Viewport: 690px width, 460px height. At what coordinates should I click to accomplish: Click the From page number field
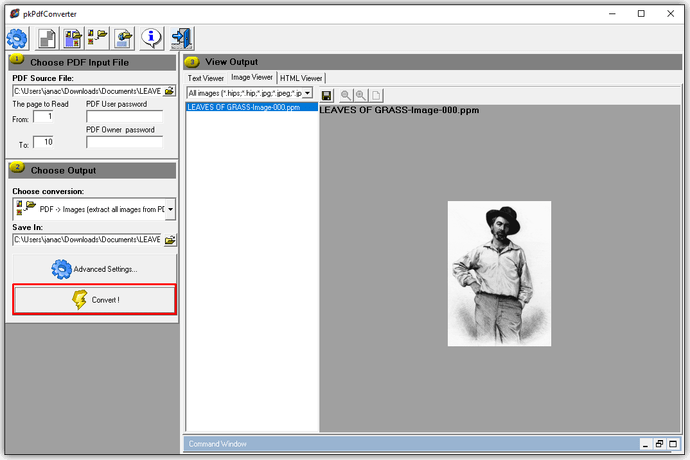(44, 117)
